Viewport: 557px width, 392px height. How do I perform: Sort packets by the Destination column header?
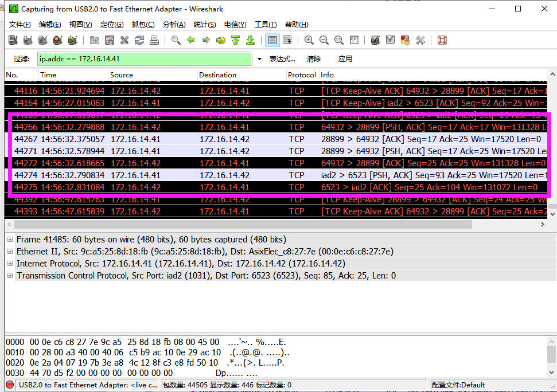(x=242, y=75)
